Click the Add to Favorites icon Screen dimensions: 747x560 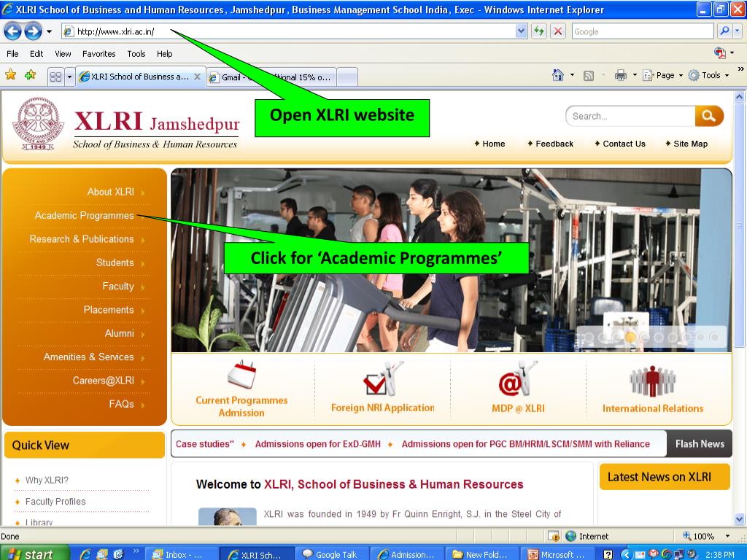click(31, 75)
